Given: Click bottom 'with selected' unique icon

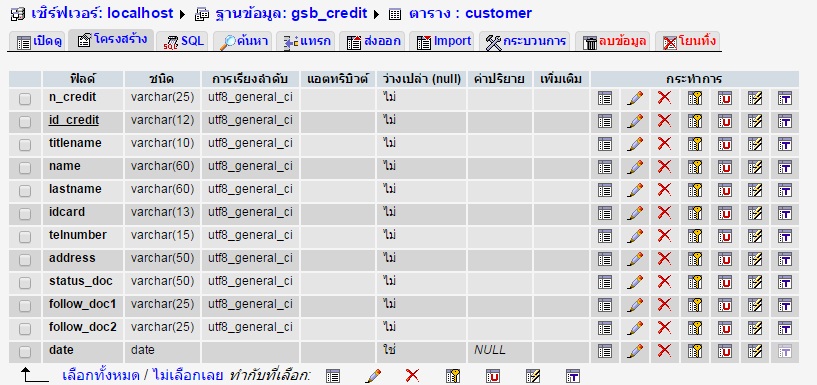Looking at the screenshot, I should click(x=493, y=376).
